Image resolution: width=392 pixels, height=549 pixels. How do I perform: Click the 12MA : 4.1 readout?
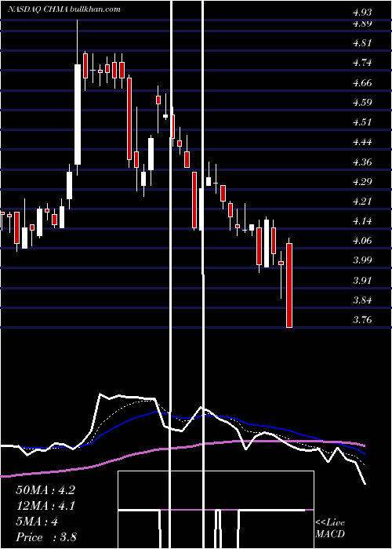45,506
